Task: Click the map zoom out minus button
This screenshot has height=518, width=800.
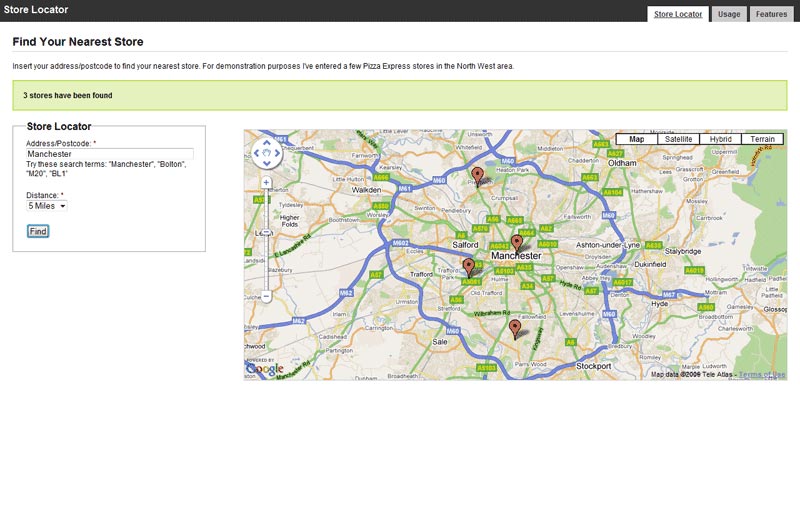Action: tap(267, 296)
